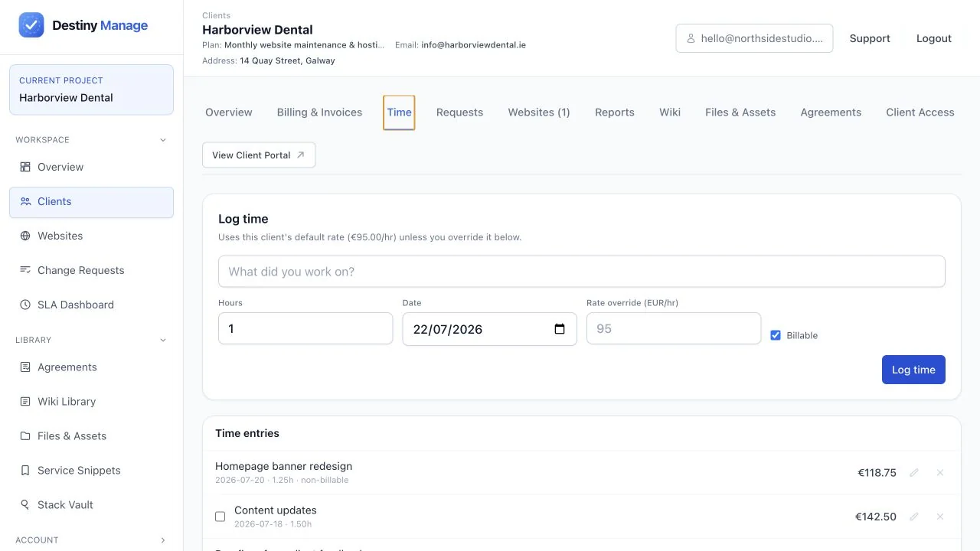Switch to the Overview tab
Viewport: 980px width, 551px height.
coord(229,112)
